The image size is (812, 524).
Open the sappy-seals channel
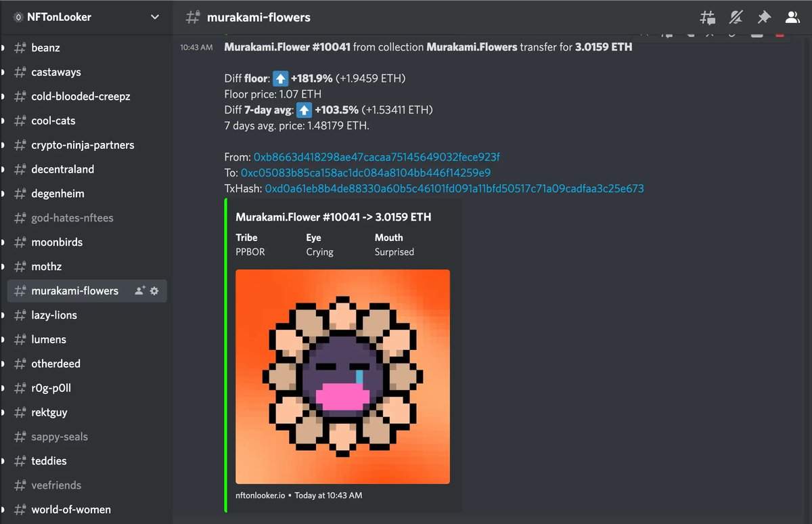click(87, 437)
